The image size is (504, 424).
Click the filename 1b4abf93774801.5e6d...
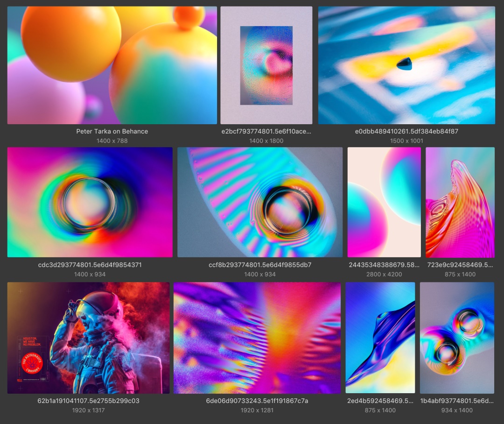point(457,401)
